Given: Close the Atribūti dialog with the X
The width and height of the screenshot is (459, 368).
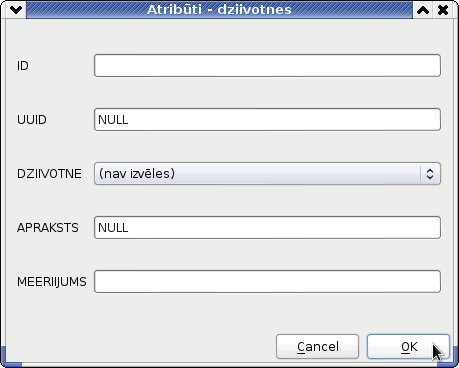Looking at the screenshot, I should (443, 10).
